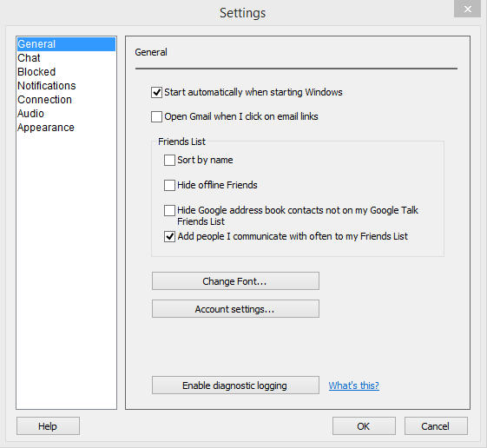This screenshot has height=448, width=487.
Task: Uncheck Start automatically when starting Windows
Action: tap(156, 92)
